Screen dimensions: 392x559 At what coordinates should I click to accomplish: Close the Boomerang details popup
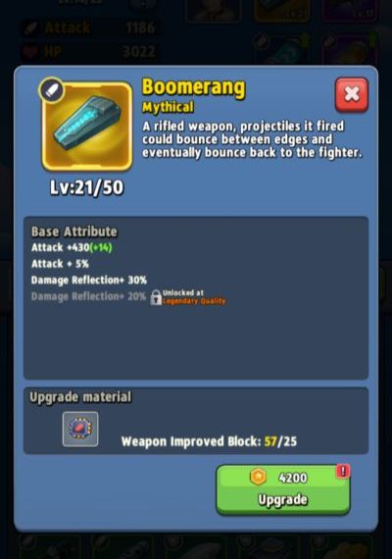click(x=352, y=94)
